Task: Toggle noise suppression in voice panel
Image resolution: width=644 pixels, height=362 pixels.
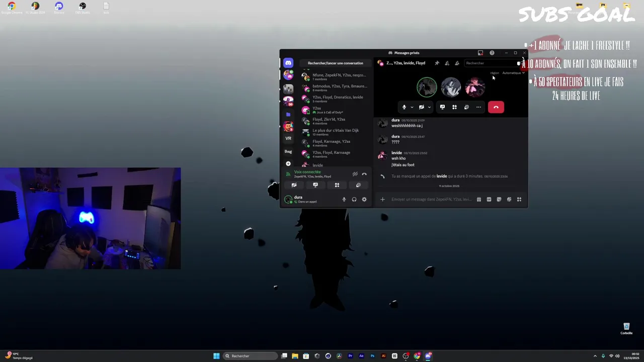Action: pyautogui.click(x=355, y=174)
